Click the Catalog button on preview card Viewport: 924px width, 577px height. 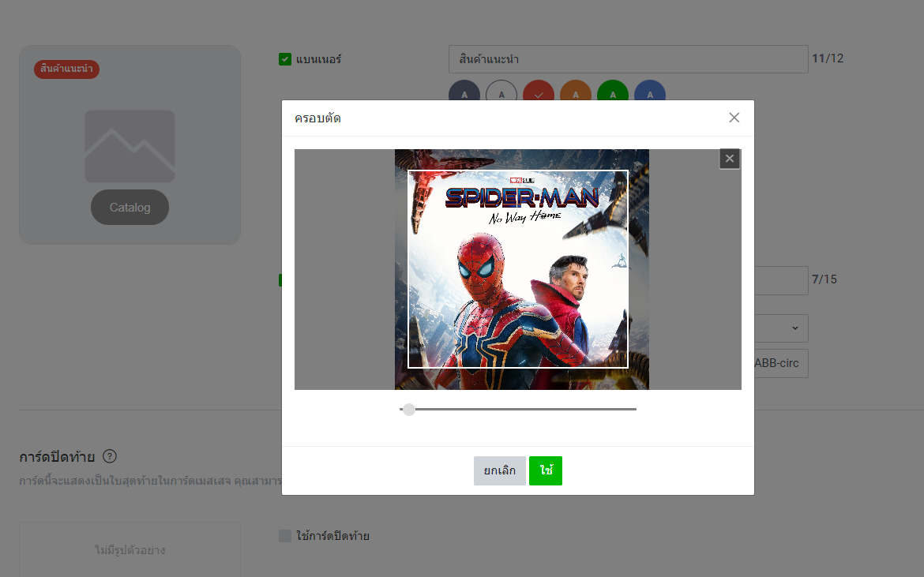pos(130,208)
